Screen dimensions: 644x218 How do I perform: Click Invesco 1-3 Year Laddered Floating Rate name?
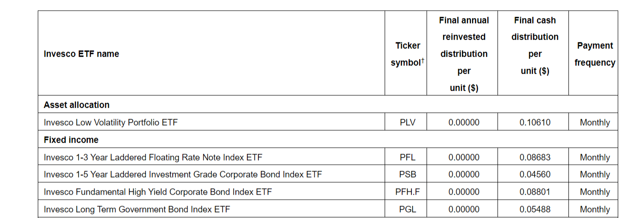[153, 157]
